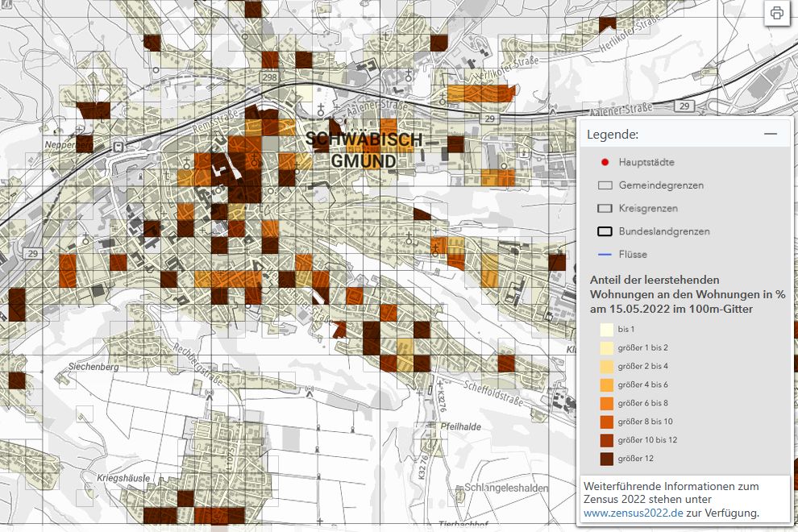Click the Siechenberg place label on map
The width and height of the screenshot is (798, 532).
click(x=94, y=367)
